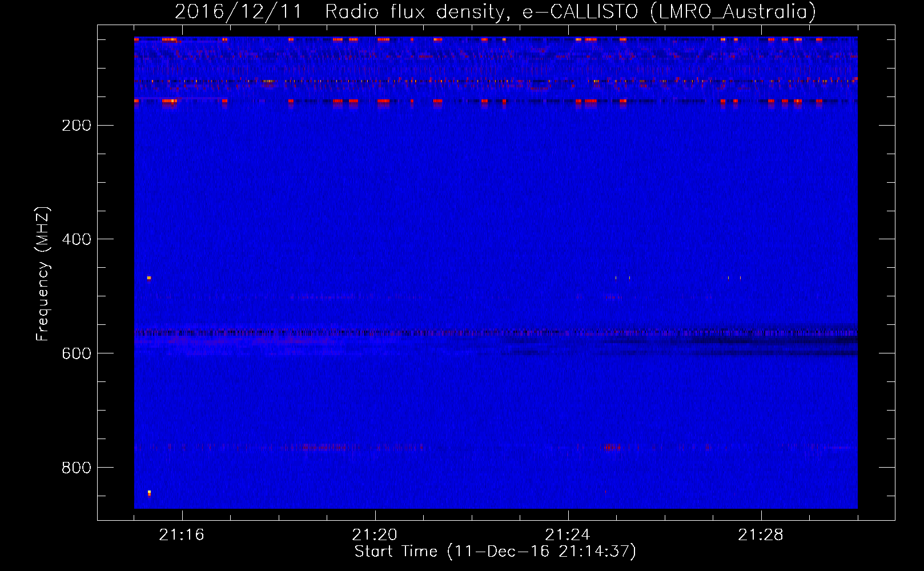Viewport: 924px width, 571px height.
Task: Click the date "2016/12/11" in the title
Action: pos(238,12)
